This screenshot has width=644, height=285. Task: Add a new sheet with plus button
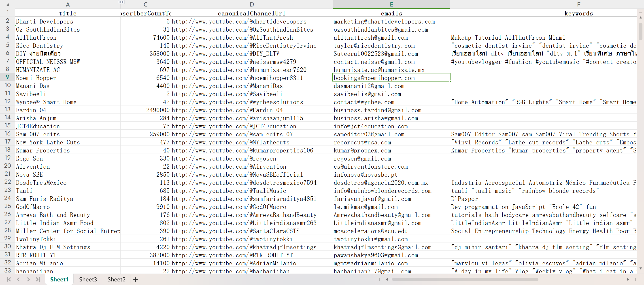click(136, 279)
